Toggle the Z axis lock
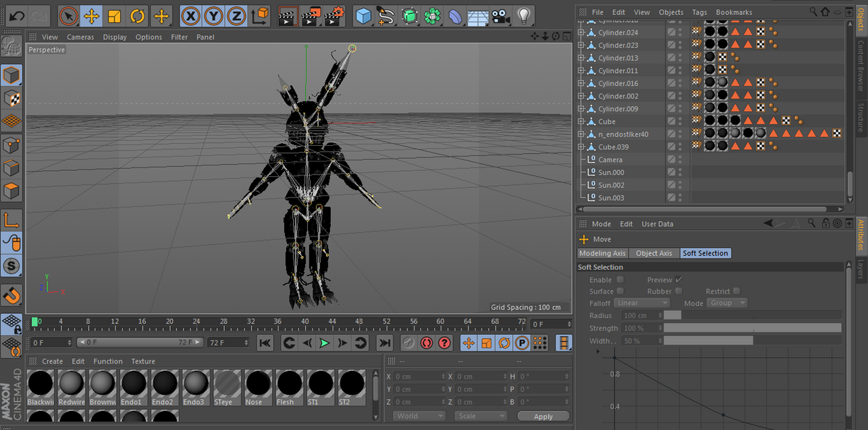The image size is (868, 430). pyautogui.click(x=236, y=16)
